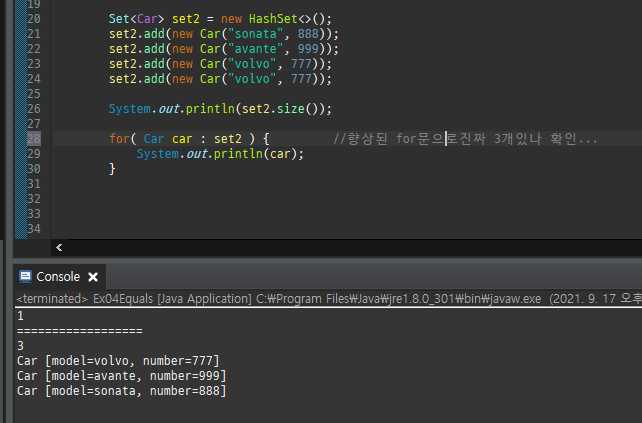642x423 pixels.
Task: Click line number 34 in the gutter
Action: coord(34,228)
